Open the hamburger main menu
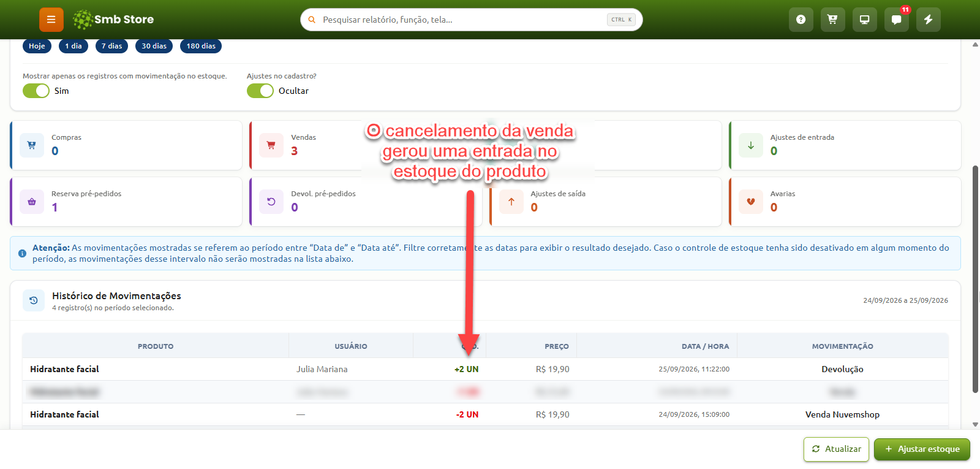Viewport: 980px width, 469px height. click(51, 20)
